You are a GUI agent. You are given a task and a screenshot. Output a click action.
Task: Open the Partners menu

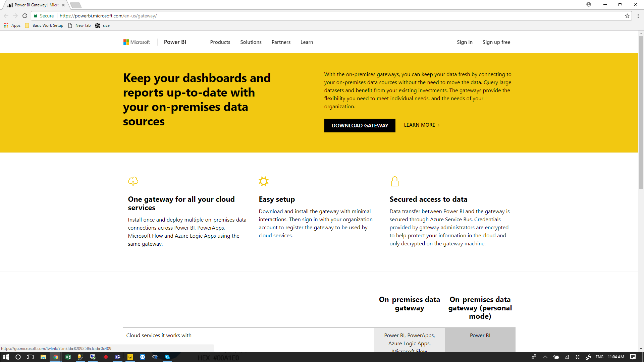point(281,42)
